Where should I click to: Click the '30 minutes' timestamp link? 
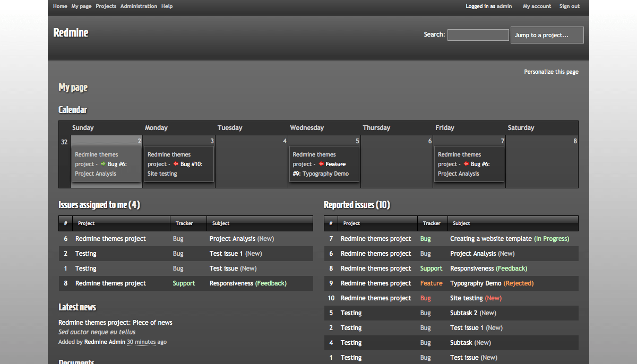141,342
